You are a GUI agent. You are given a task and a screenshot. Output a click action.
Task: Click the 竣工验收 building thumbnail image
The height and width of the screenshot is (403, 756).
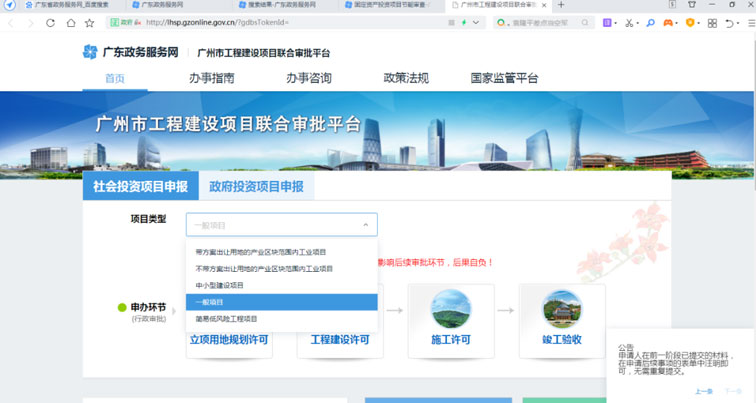tap(562, 309)
